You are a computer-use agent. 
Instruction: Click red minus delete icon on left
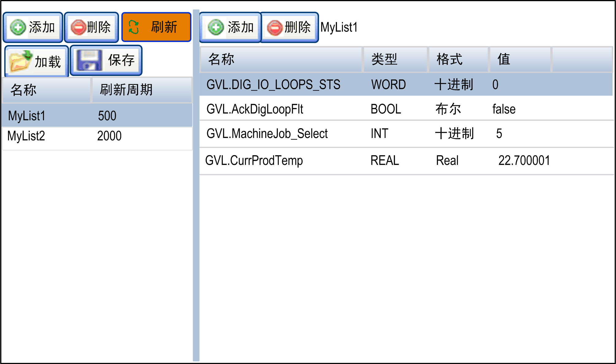pos(78,28)
